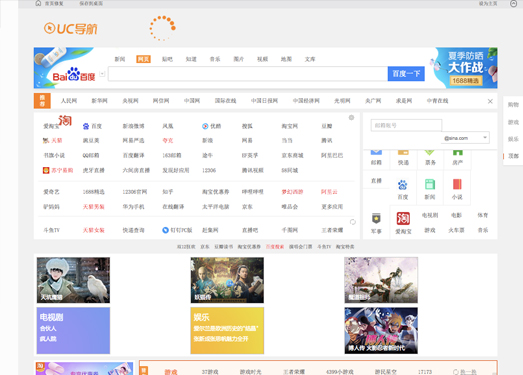The image size is (523, 375).
Task: Open the 苏宁易购 link with the red icon
Action: [58, 170]
